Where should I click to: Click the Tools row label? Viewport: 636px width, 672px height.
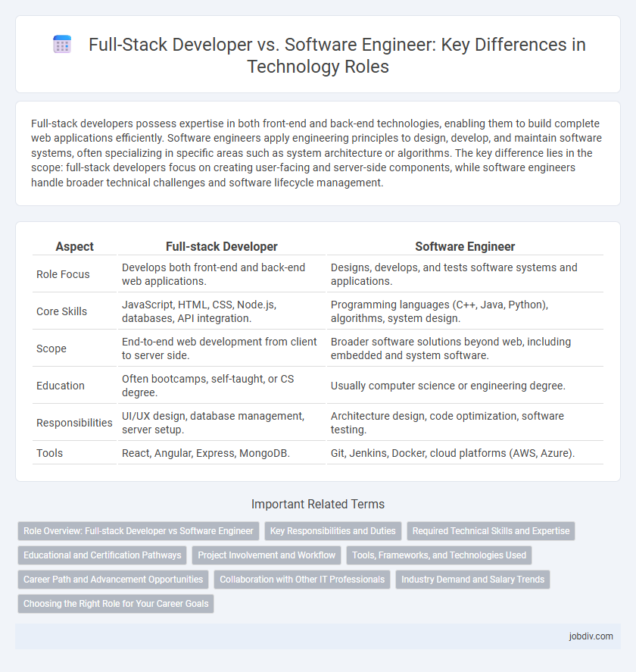50,453
